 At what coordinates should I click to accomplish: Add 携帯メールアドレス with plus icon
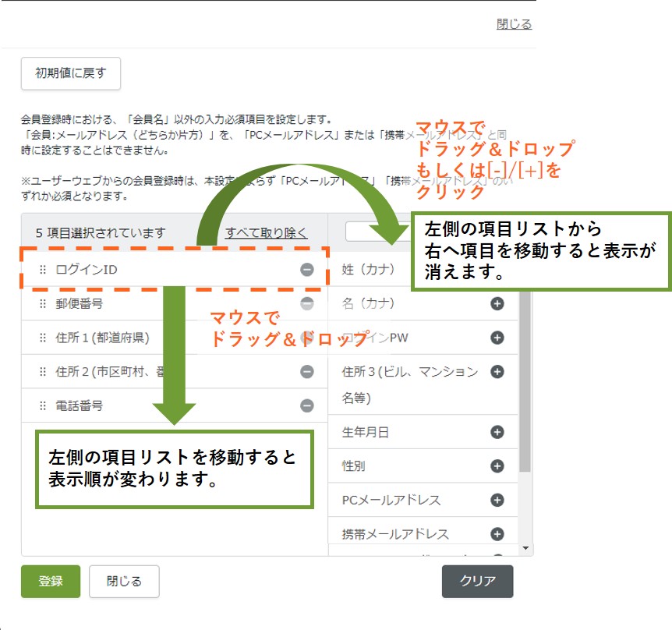coord(497,534)
